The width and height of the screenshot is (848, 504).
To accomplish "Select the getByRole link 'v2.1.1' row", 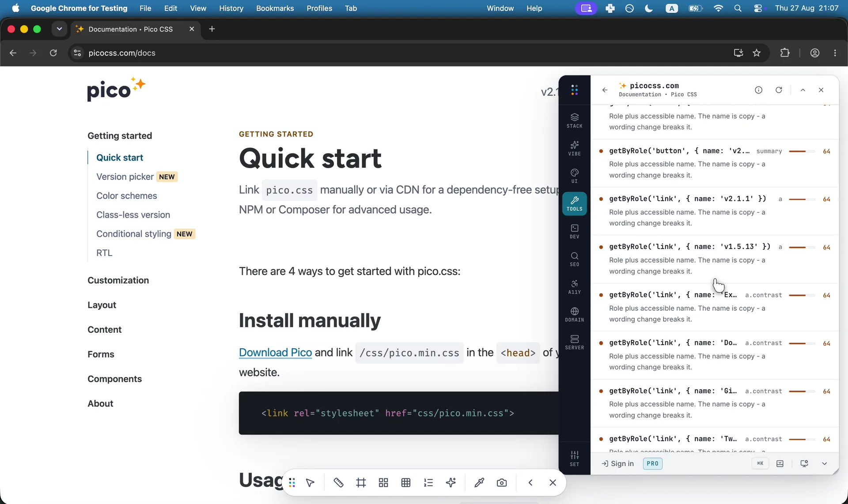I will tap(715, 211).
